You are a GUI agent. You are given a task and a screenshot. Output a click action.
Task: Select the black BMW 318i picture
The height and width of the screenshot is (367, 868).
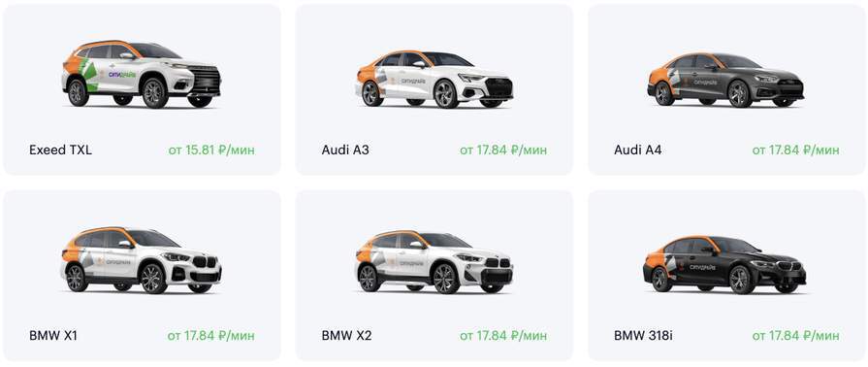[725, 264]
